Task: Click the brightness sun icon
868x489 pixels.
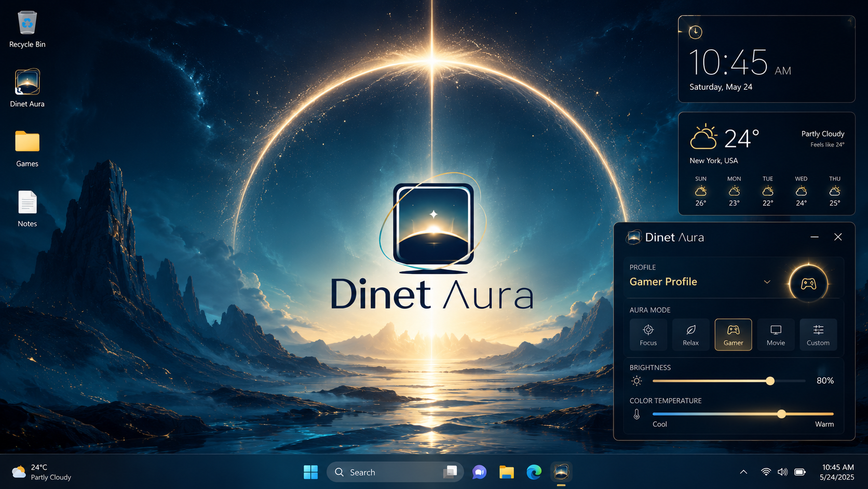Action: tap(636, 381)
